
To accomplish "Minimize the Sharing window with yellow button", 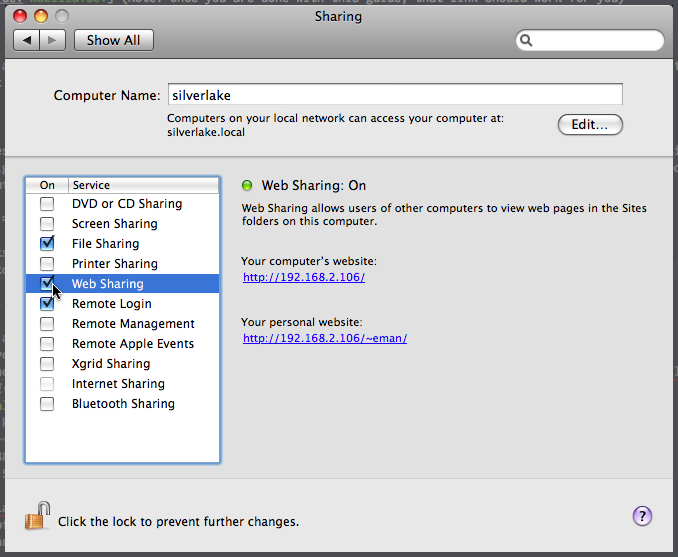I will 41,16.
